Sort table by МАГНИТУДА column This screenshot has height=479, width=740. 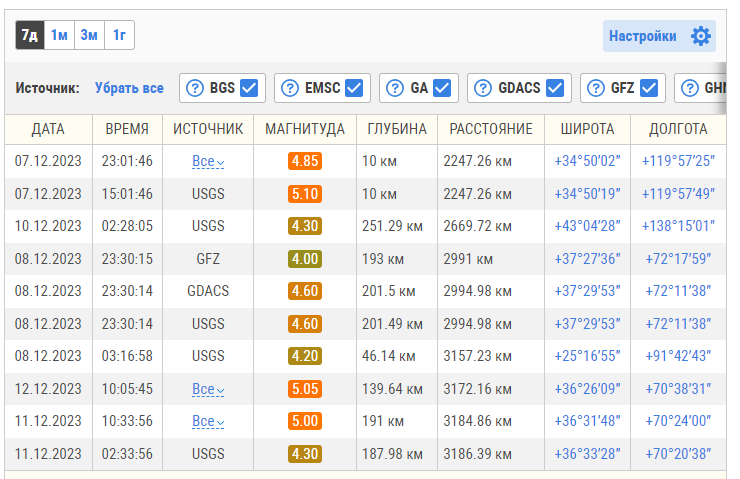[x=305, y=129]
